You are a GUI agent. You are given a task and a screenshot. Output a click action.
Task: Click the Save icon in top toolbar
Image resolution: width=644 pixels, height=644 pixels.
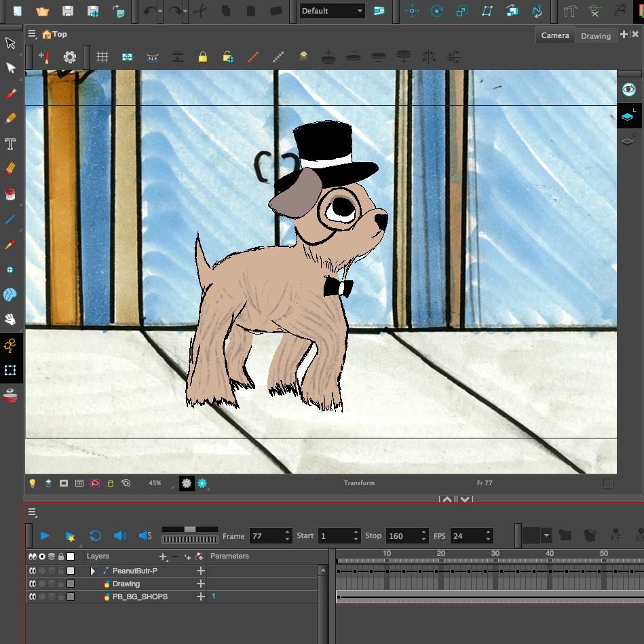click(68, 11)
